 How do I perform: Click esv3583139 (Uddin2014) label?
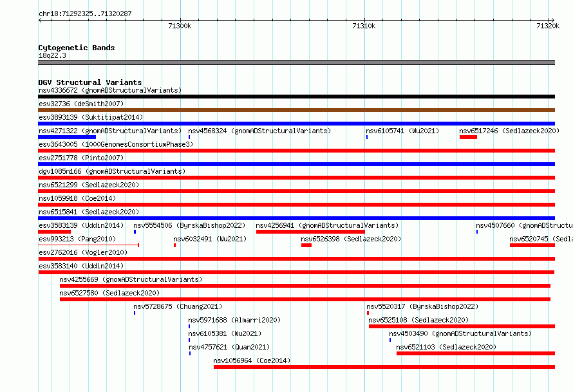point(81,225)
